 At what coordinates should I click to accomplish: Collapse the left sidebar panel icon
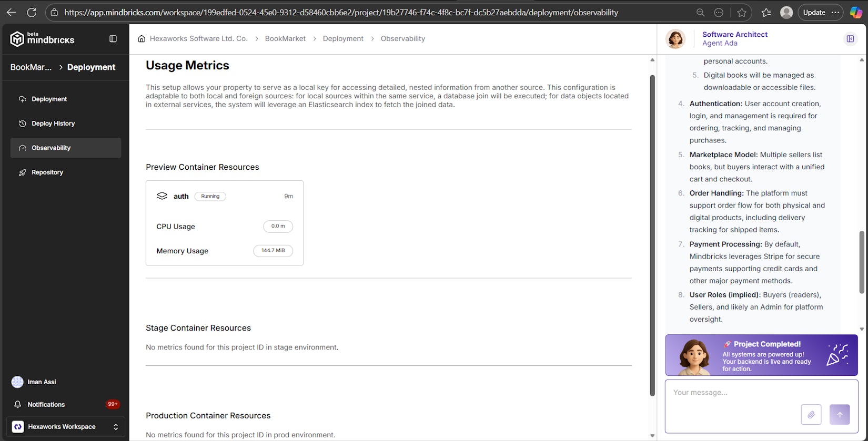pyautogui.click(x=113, y=39)
